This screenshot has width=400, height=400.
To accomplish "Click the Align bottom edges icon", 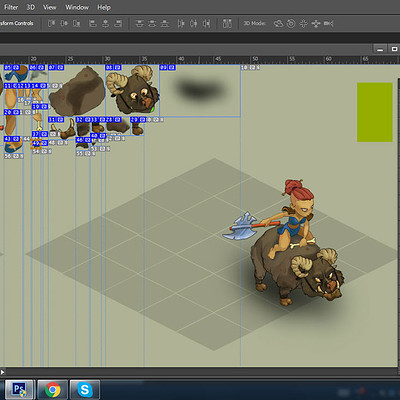I will pos(76,23).
